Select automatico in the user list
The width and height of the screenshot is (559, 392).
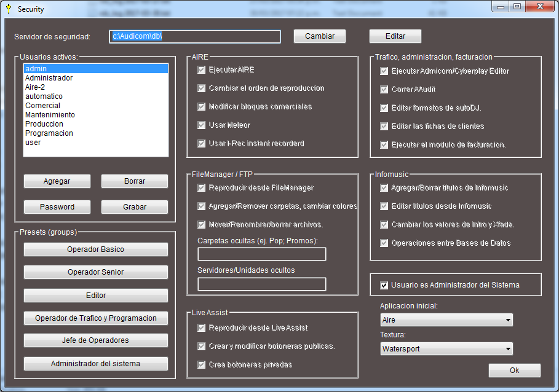95,96
